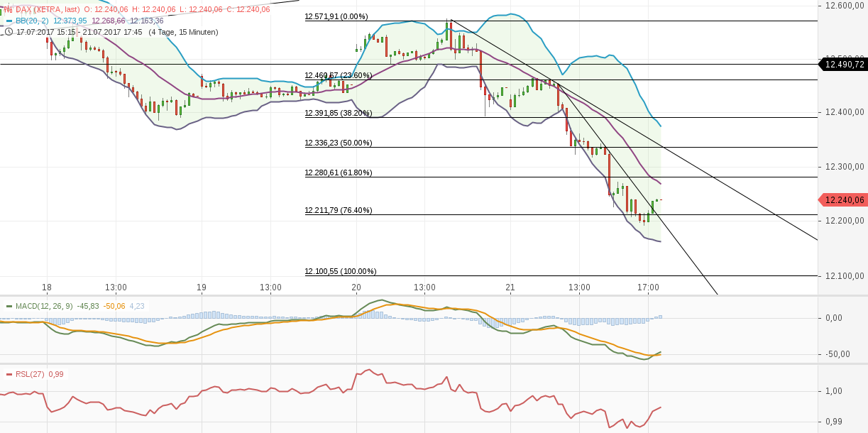Click the clock icon for the time range
868x433 pixels.
9,31
